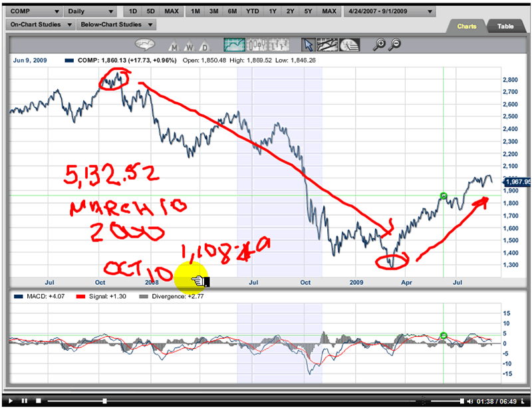Switch to line chart style
The height and width of the screenshot is (410, 532).
(x=234, y=45)
